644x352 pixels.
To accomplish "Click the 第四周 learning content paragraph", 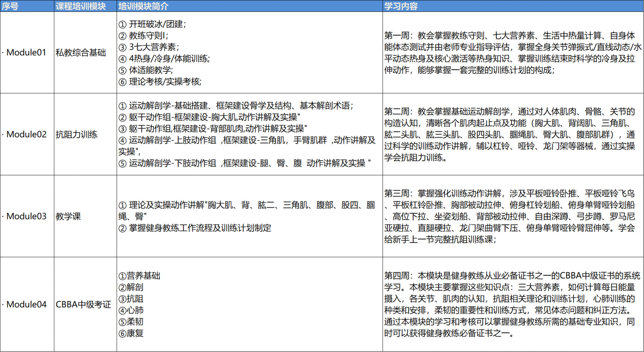I will 512,304.
